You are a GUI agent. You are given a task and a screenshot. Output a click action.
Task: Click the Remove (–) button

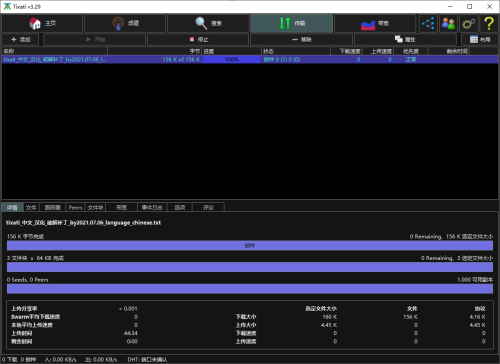tap(301, 39)
